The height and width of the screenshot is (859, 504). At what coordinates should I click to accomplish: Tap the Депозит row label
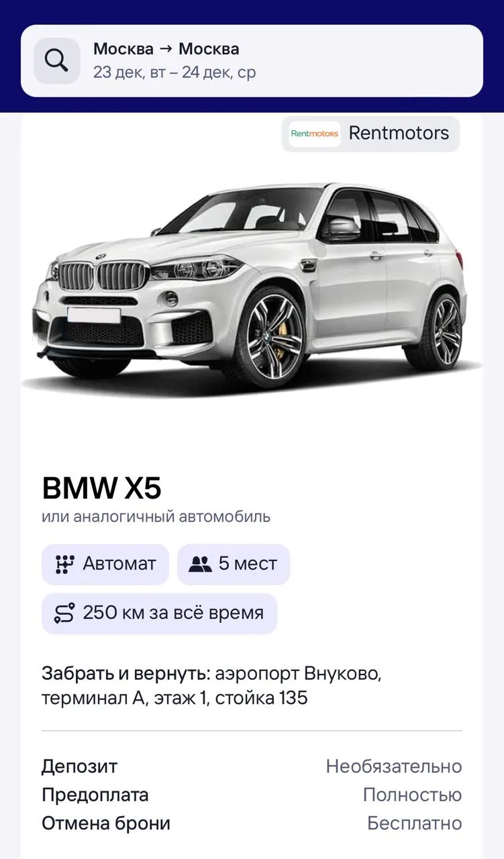click(x=79, y=766)
